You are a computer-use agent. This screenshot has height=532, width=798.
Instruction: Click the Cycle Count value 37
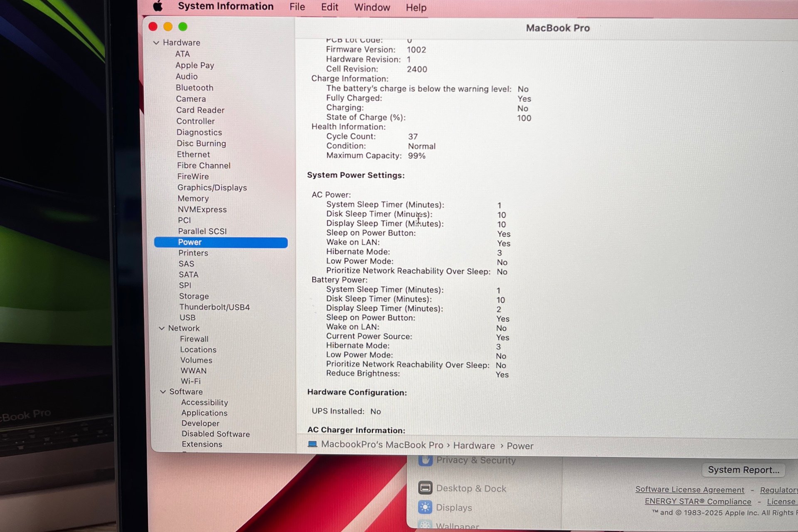[x=413, y=137]
